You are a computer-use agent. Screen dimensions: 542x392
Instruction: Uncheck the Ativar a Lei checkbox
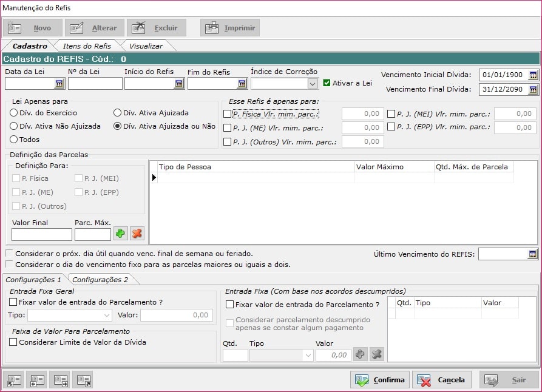327,83
